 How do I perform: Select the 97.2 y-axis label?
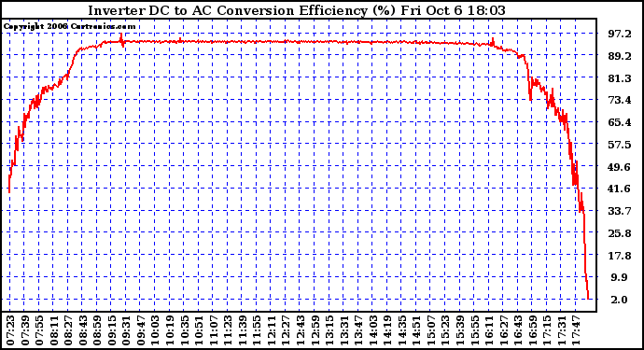pos(620,35)
